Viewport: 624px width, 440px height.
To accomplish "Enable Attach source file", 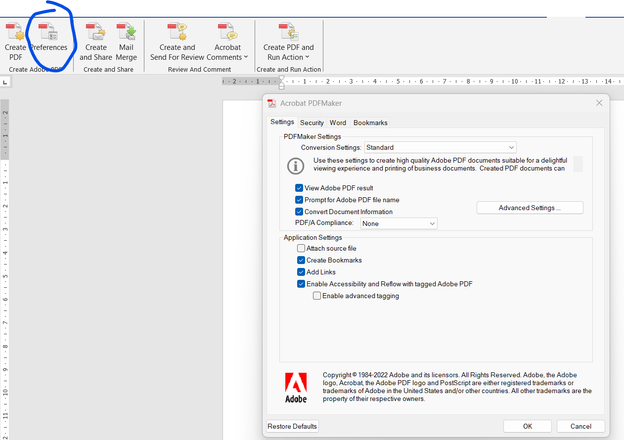I will [301, 248].
